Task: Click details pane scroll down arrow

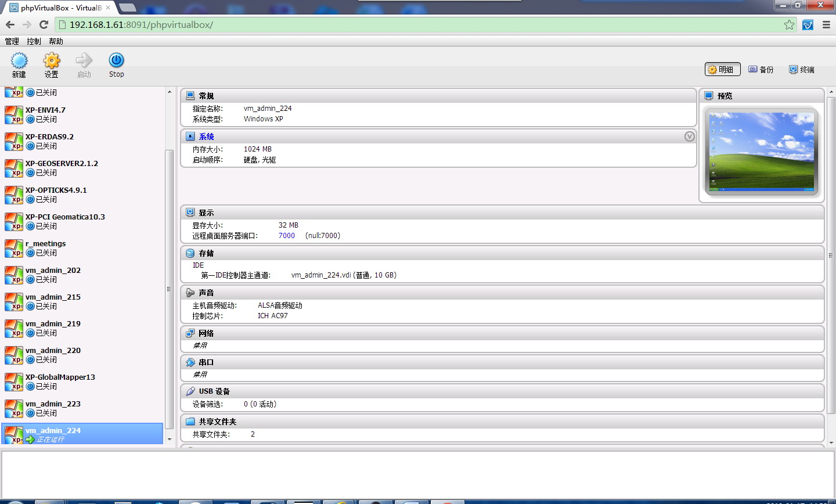Action: coord(831,443)
